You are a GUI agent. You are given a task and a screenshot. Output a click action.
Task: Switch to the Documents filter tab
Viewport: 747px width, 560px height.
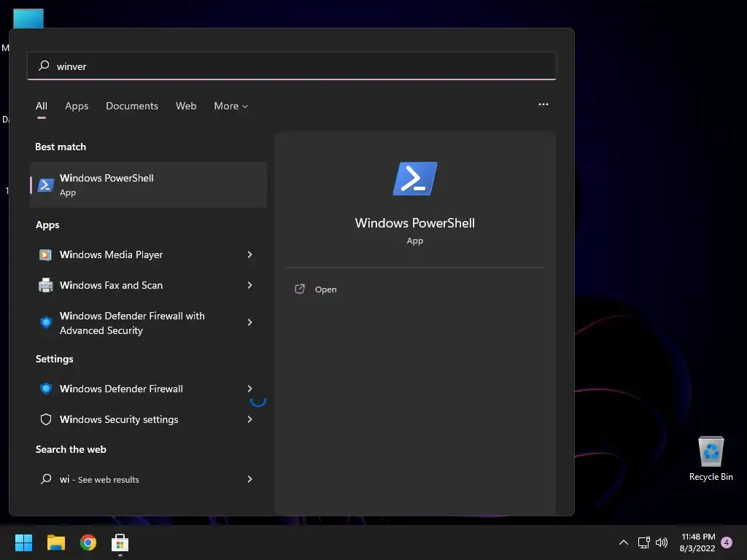[x=132, y=106]
